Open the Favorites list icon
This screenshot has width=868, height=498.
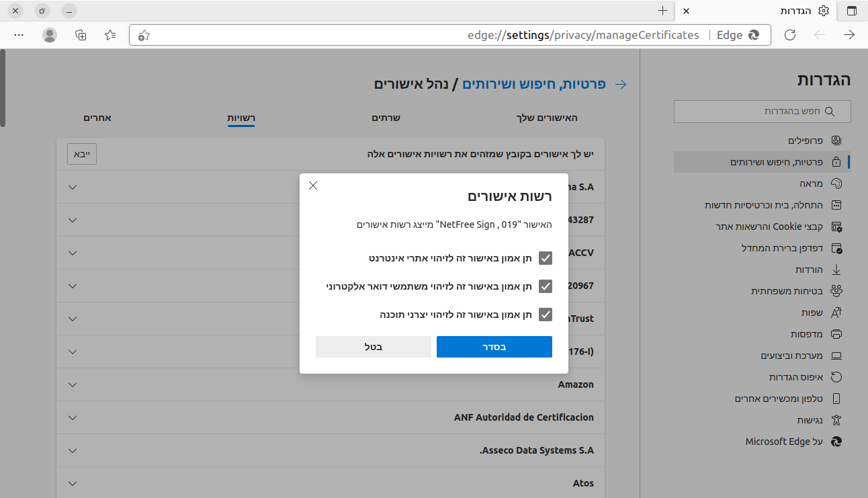tap(111, 35)
